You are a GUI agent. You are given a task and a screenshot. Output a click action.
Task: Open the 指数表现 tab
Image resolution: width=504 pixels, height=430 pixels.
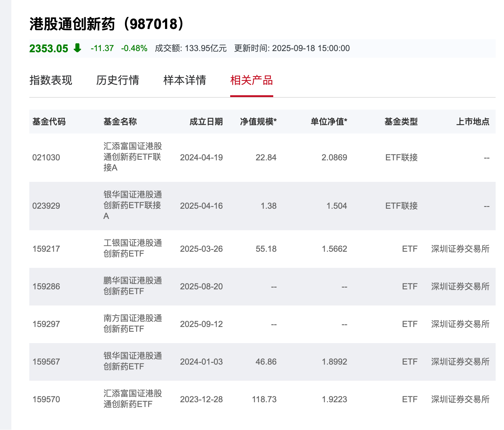tap(51, 80)
